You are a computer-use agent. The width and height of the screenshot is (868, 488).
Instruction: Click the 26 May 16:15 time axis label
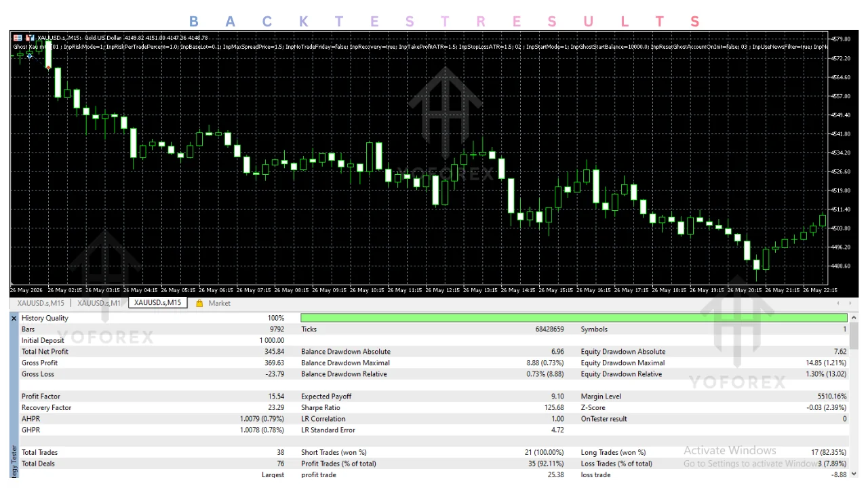594,290
